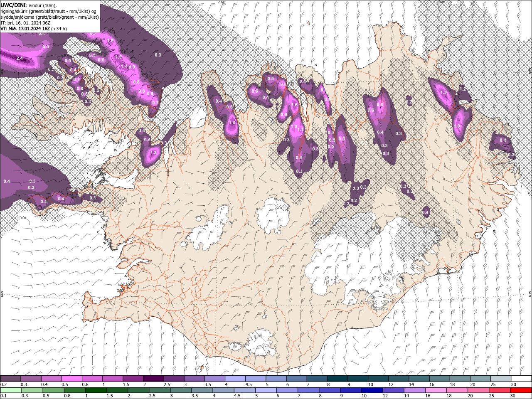
Task: Click bottom legend row swatch labeled 0.3
Action: (32, 390)
